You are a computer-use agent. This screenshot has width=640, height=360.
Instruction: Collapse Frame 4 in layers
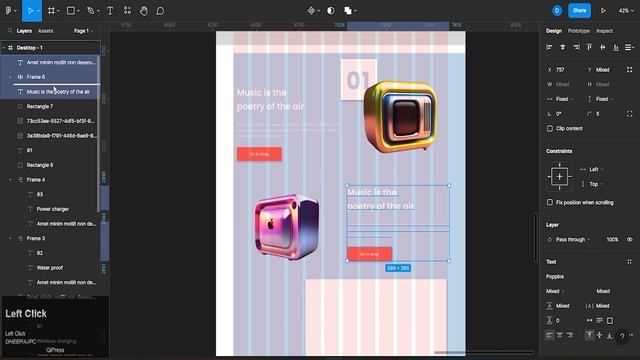[x=10, y=180]
